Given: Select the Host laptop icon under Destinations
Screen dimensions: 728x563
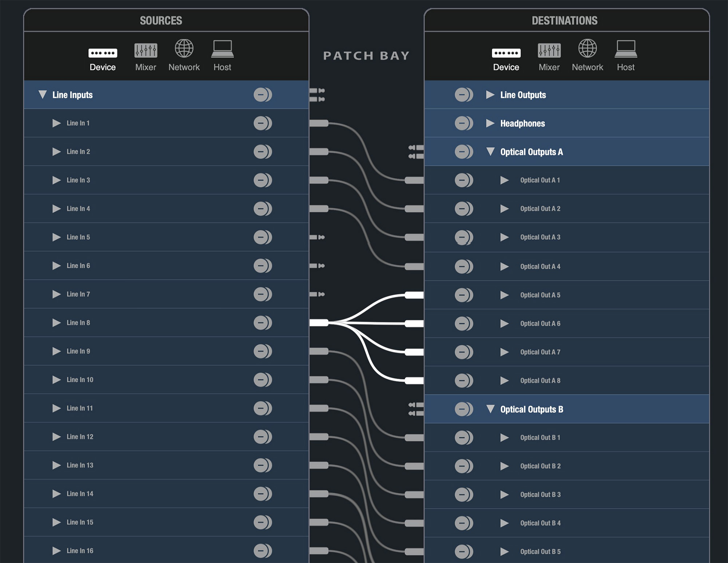Looking at the screenshot, I should tap(626, 49).
